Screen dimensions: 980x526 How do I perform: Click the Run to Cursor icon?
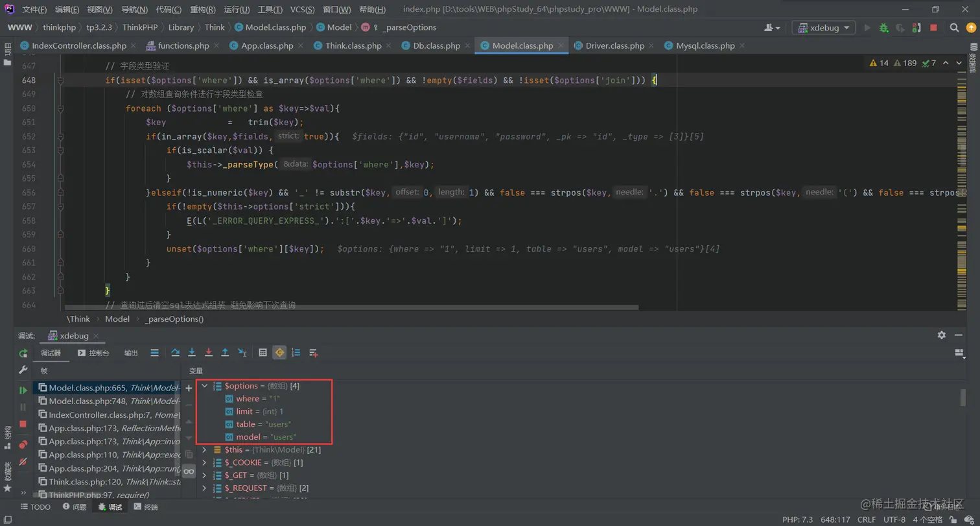point(242,353)
